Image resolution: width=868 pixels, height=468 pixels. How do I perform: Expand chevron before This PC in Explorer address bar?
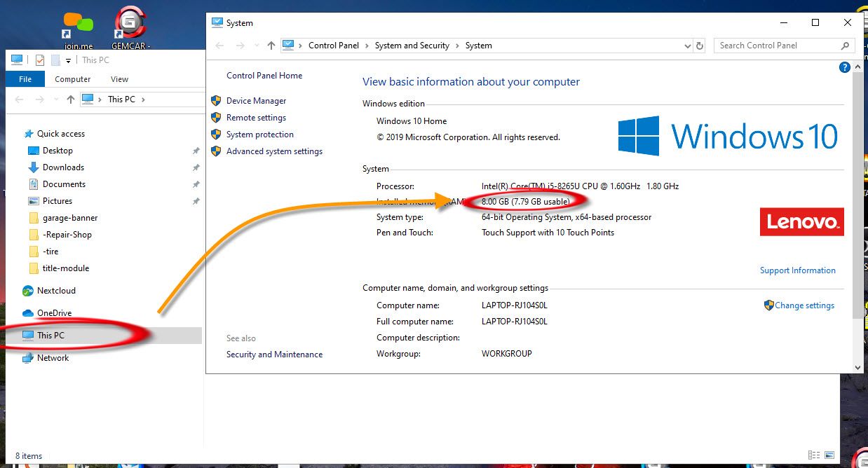(x=100, y=99)
